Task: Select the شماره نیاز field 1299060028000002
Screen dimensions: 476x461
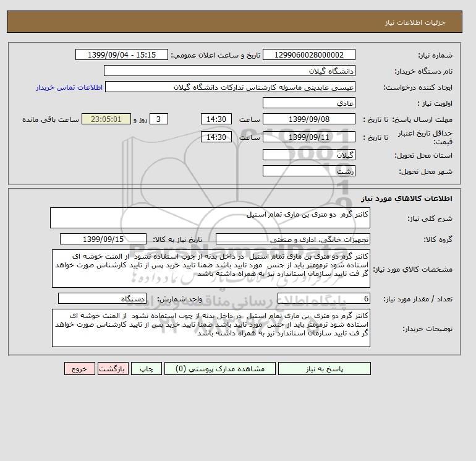Action: [x=309, y=54]
